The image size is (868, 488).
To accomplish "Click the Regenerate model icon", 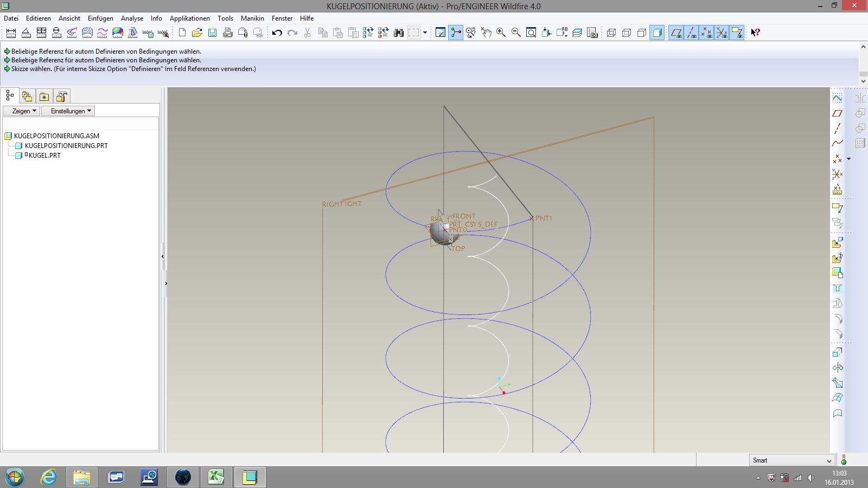I will pyautogui.click(x=368, y=33).
